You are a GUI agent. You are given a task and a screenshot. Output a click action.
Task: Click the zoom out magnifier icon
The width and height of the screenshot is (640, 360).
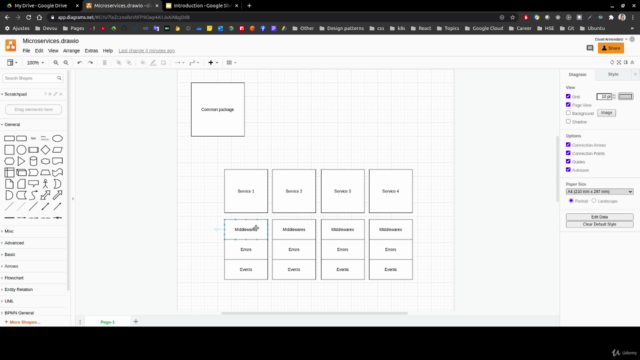66,62
